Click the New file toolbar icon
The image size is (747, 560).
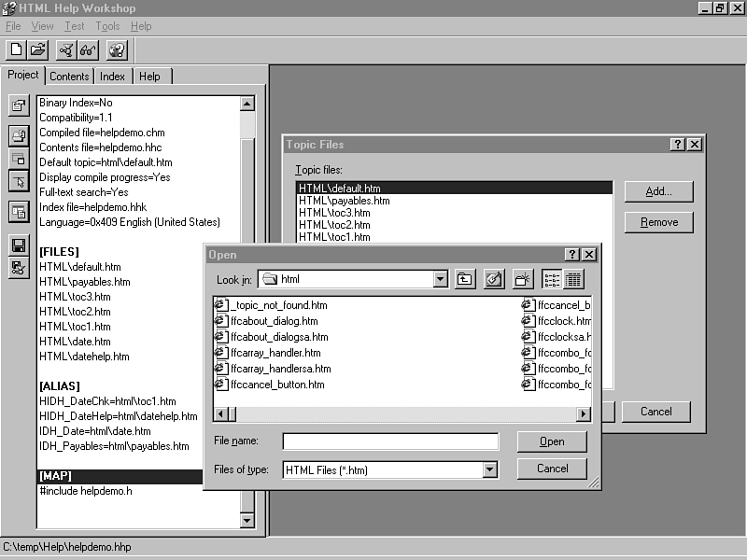click(17, 50)
